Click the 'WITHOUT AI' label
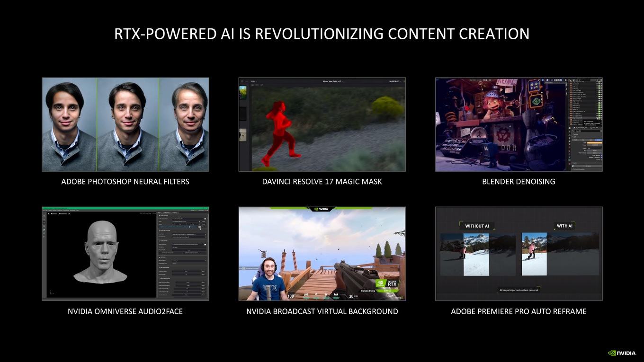The height and width of the screenshot is (362, 644). coord(477,226)
